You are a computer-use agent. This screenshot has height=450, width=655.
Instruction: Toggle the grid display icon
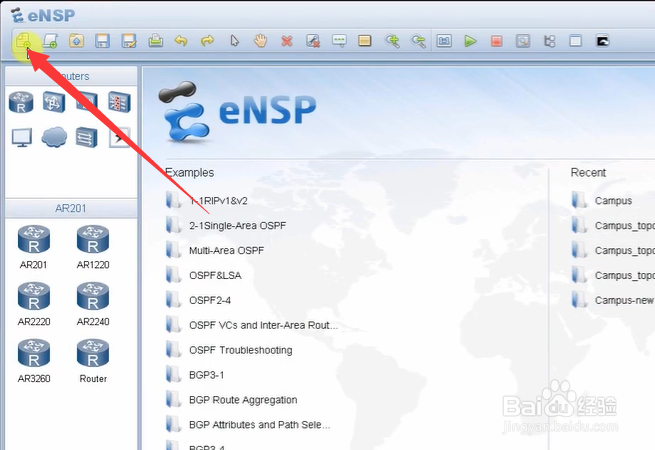tap(576, 41)
